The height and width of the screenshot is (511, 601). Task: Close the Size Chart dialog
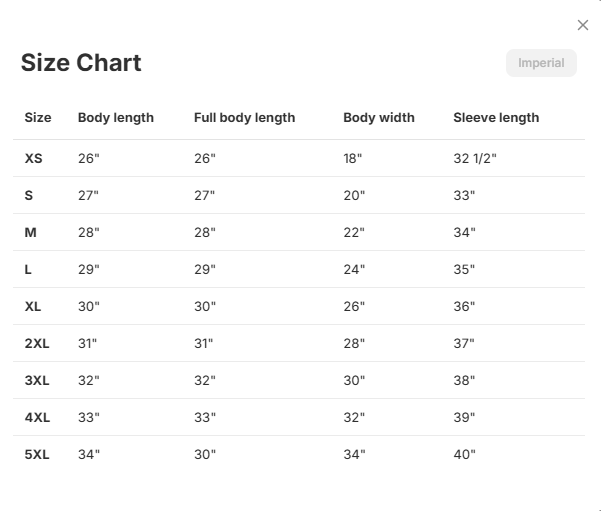pos(583,25)
